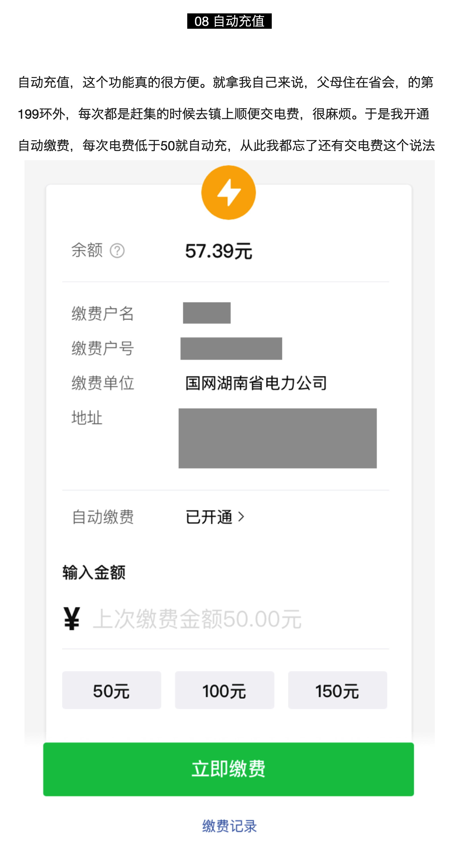Click the 缴费单位 label
The height and width of the screenshot is (868, 459).
click(103, 383)
